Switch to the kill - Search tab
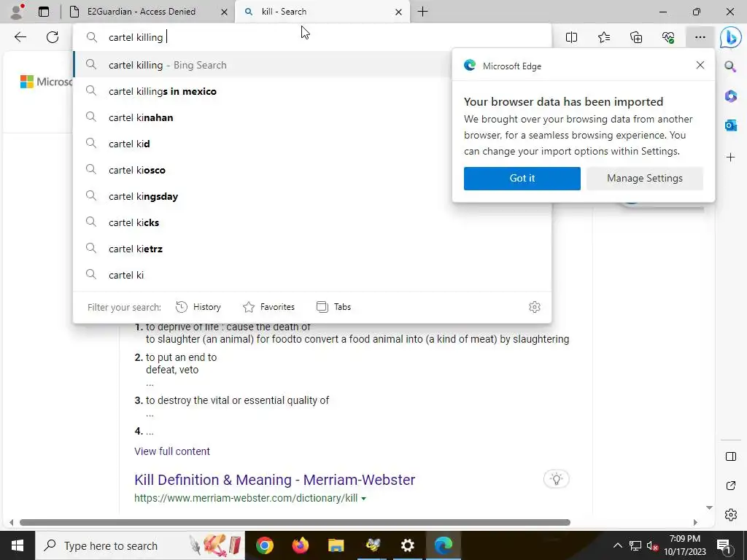 point(322,12)
